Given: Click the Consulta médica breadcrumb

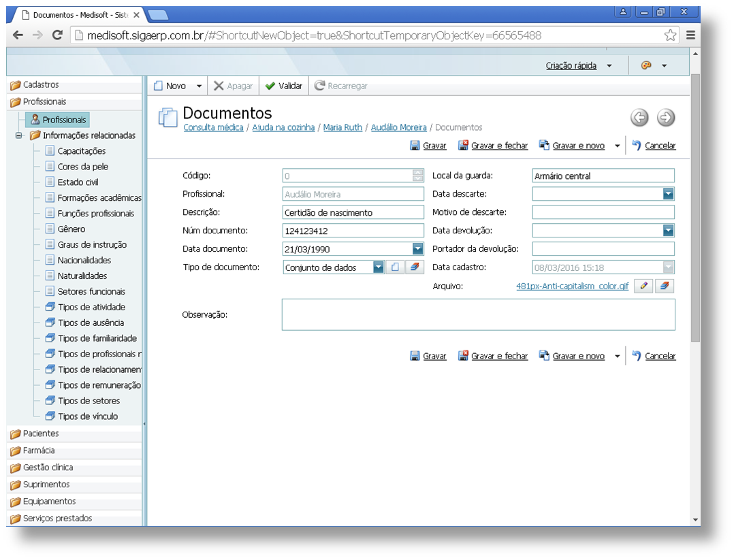Looking at the screenshot, I should [214, 127].
